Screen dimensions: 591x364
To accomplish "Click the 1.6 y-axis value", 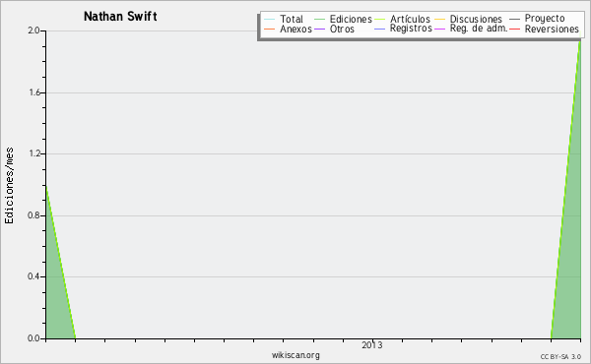I will (x=33, y=92).
